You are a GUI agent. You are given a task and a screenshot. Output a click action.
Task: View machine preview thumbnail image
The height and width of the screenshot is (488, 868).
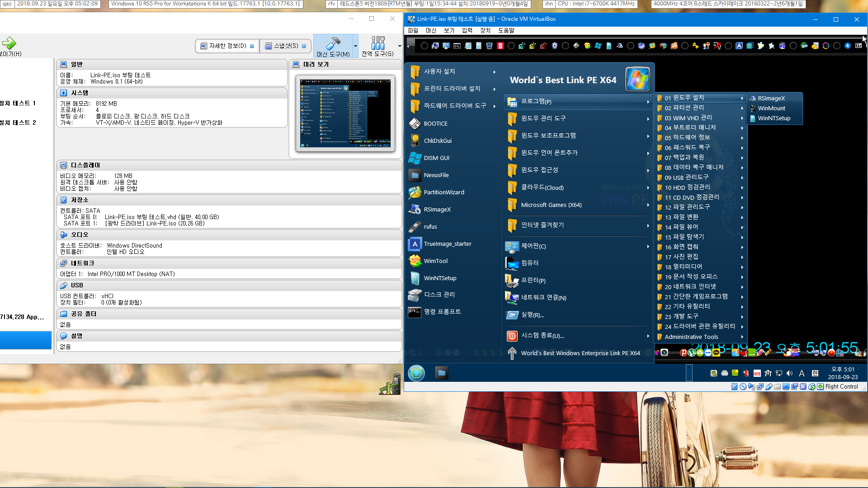pos(346,113)
